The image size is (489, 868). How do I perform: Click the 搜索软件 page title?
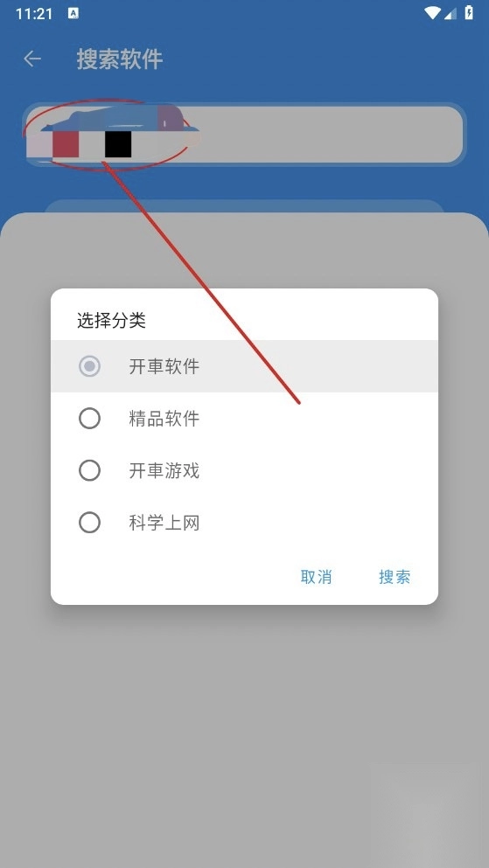[x=120, y=59]
